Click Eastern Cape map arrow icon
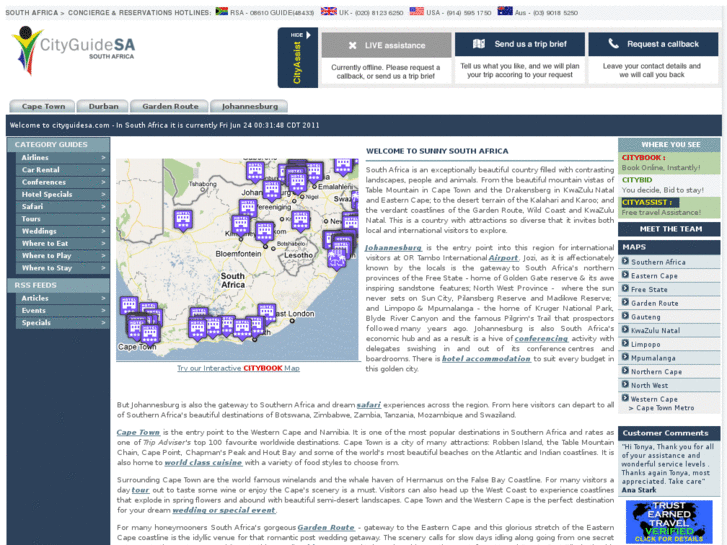Image resolution: width=727 pixels, height=545 pixels. pos(625,275)
